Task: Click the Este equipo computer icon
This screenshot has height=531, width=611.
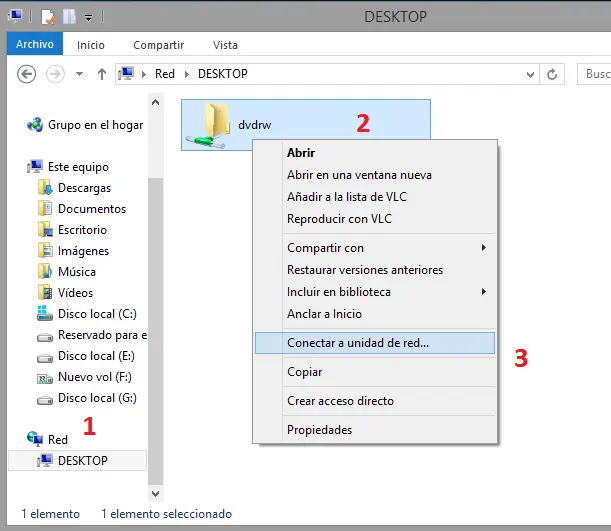Action: tap(35, 166)
